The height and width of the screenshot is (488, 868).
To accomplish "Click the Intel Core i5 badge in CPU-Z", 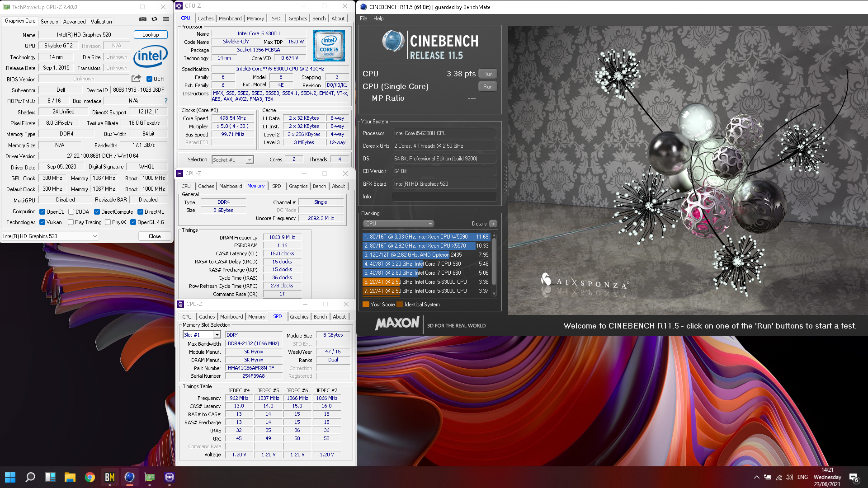I will [329, 46].
